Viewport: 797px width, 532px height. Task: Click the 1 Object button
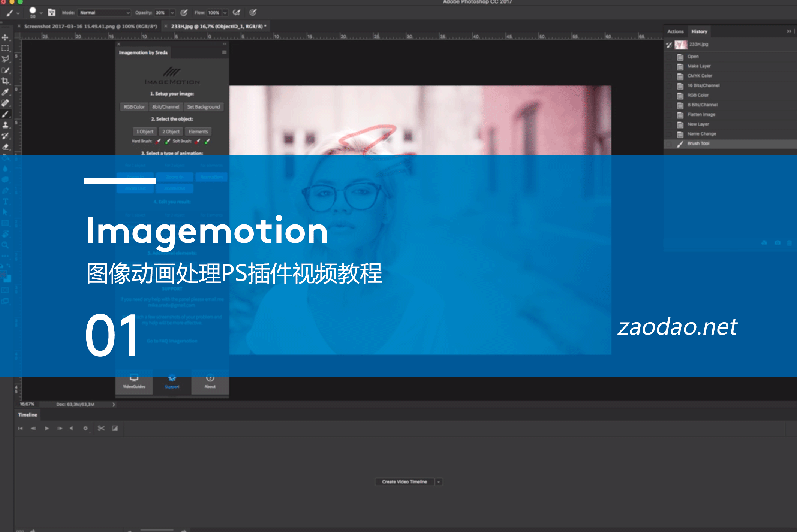[x=145, y=132]
